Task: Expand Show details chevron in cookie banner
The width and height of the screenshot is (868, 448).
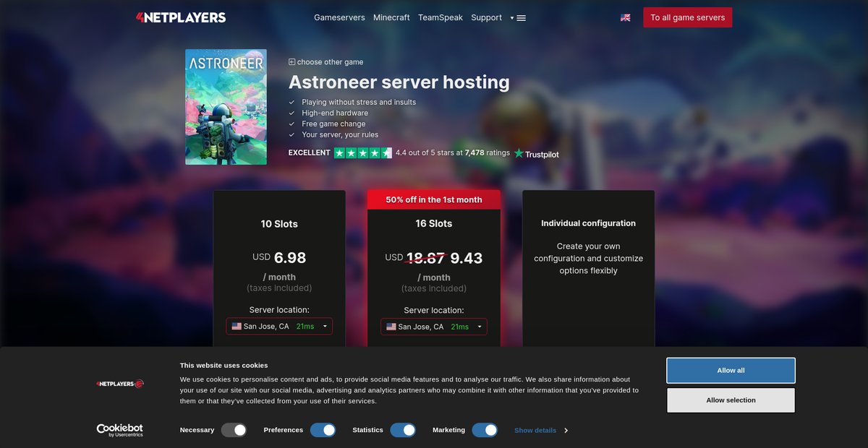Action: point(566,431)
